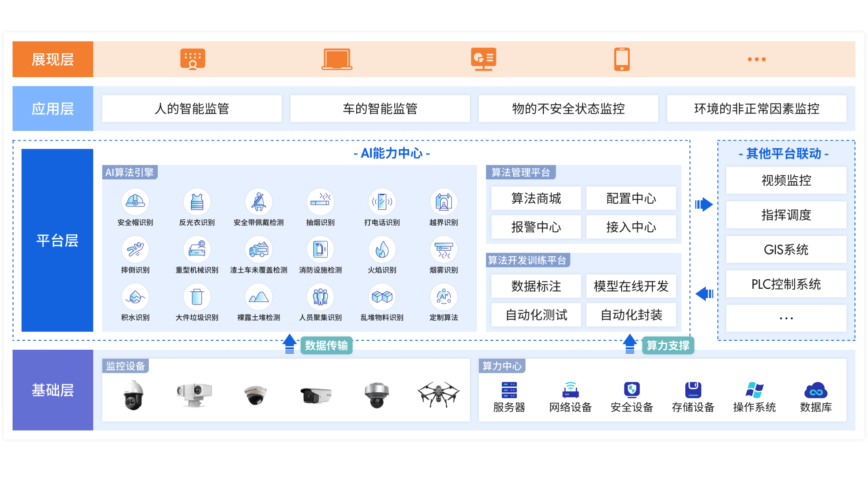Select the database cloud icon
Screen dimensions: 868x488
coord(816,390)
